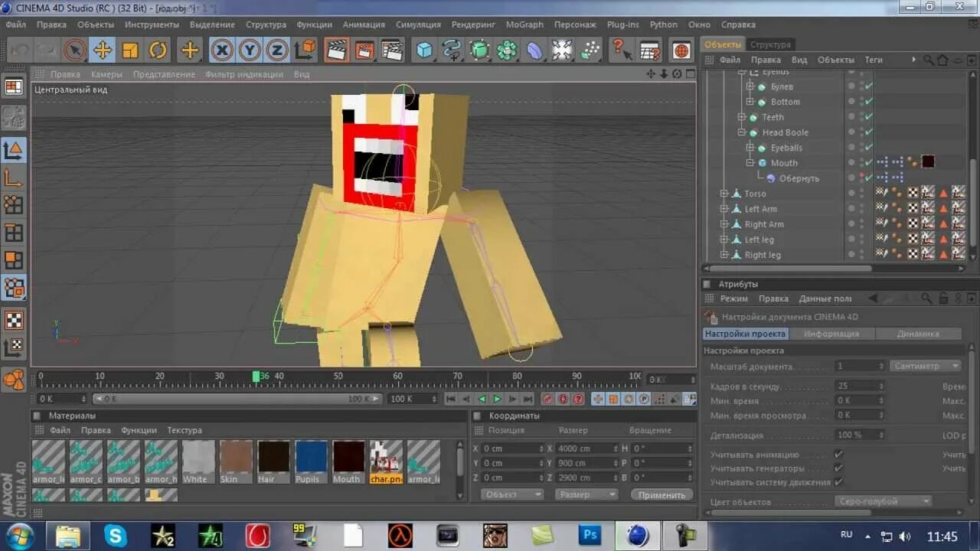Add a subdivision/NURBS generator object
The image size is (980, 551).
[479, 51]
